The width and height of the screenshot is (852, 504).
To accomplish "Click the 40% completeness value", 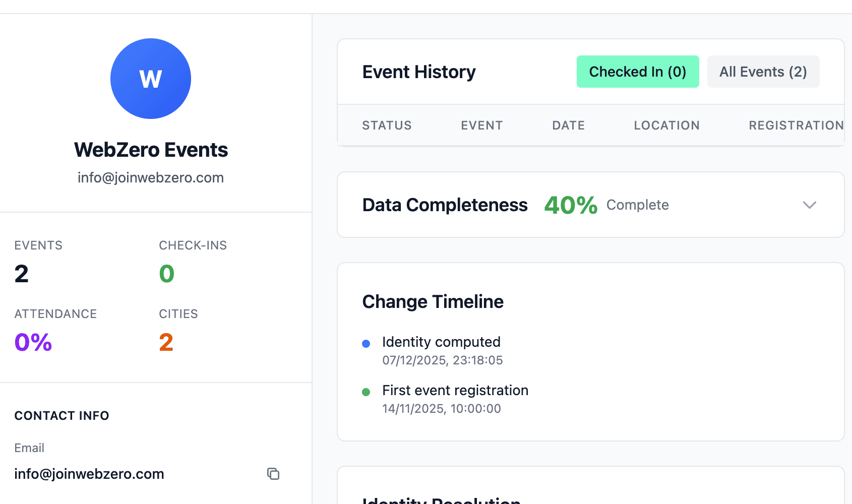I will [x=571, y=205].
